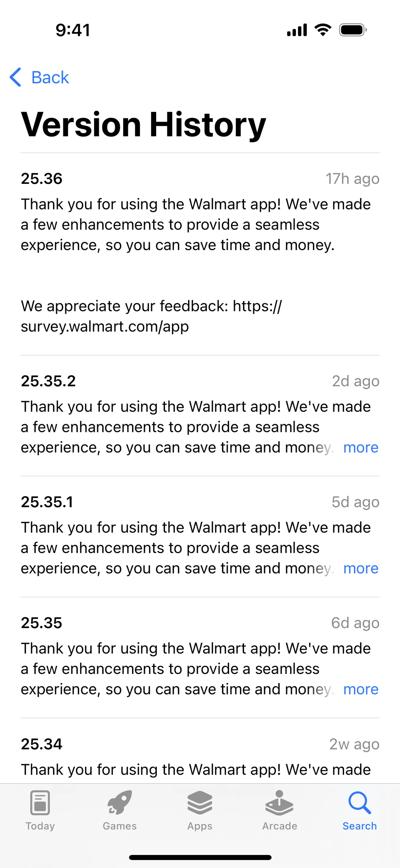Tap the Search magnifying glass icon
The width and height of the screenshot is (400, 868).
360,802
